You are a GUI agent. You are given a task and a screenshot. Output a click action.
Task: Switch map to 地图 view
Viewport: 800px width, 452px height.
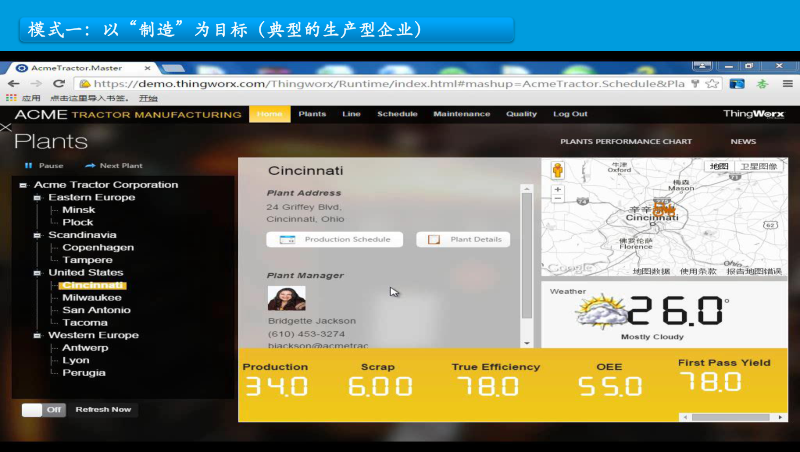tap(719, 166)
